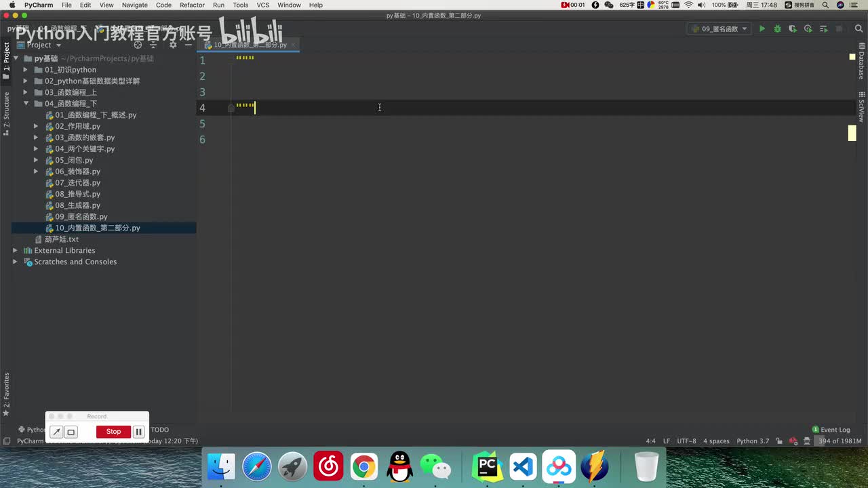Toggle the Project tool window stripe button
The width and height of the screenshot is (868, 488).
[x=6, y=61]
